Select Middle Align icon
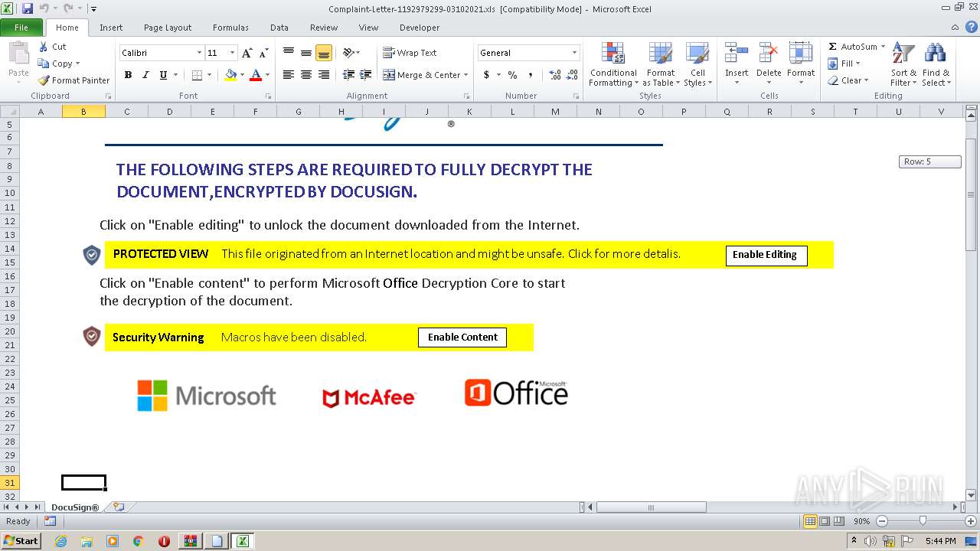The image size is (980, 551). click(x=305, y=53)
